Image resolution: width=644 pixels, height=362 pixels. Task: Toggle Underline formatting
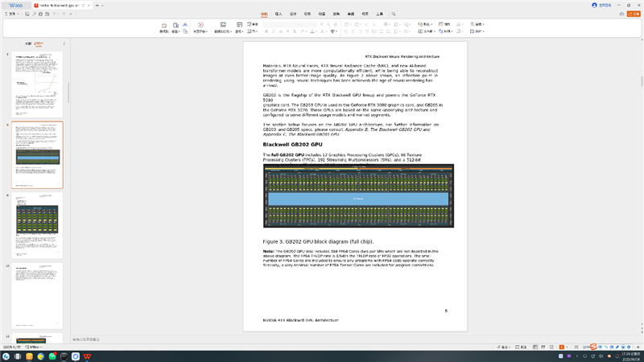click(280, 31)
